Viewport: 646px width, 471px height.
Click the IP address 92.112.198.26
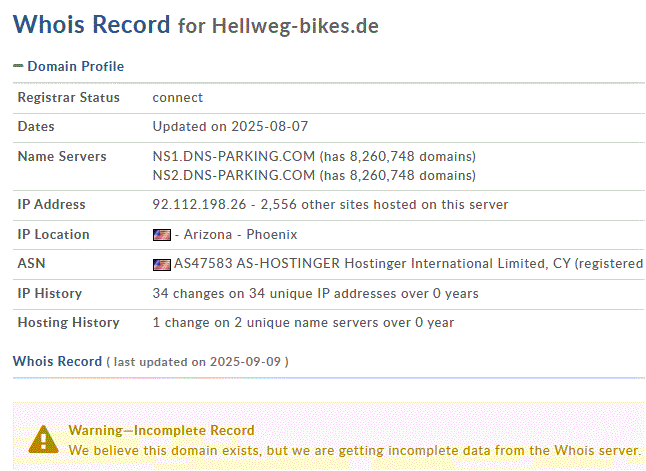(x=198, y=205)
